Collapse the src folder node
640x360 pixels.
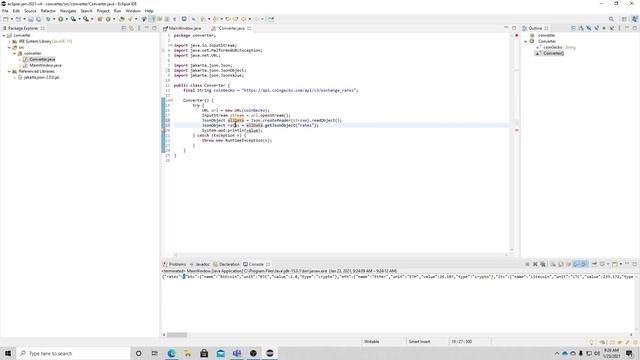(9, 47)
